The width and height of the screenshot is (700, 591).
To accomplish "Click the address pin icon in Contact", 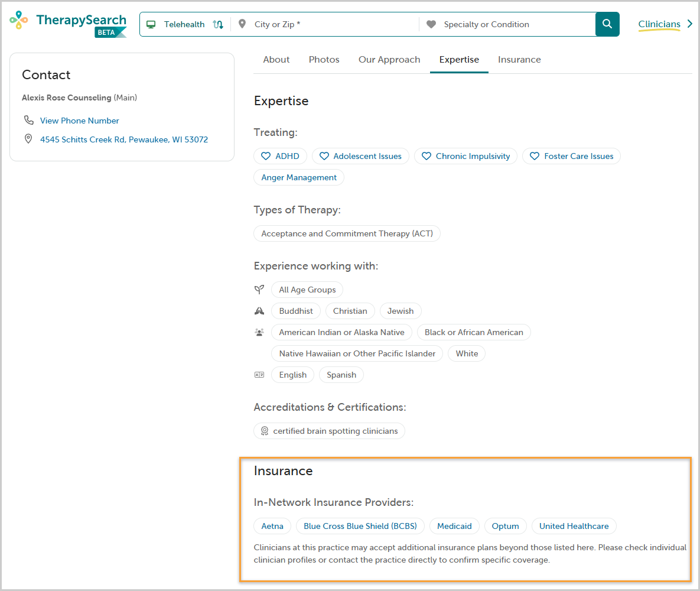I will (28, 139).
